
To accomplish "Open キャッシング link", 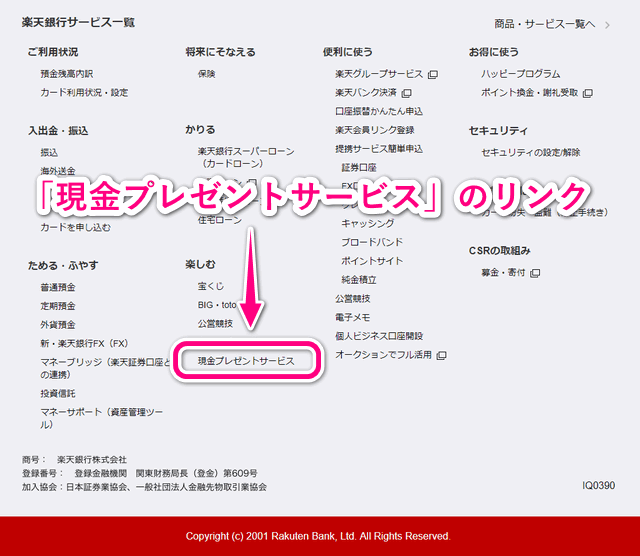I will (x=368, y=224).
